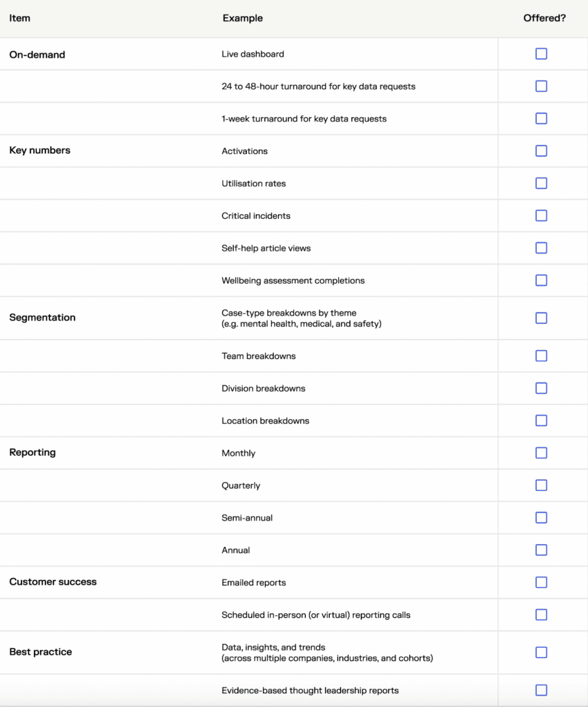Check the Case-type breakdowns by theme box
The height and width of the screenshot is (707, 588).
coord(541,318)
